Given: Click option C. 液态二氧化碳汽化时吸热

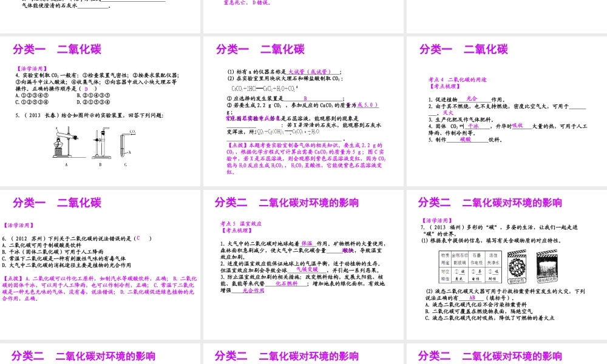Looking at the screenshot, I should tap(490, 318).
